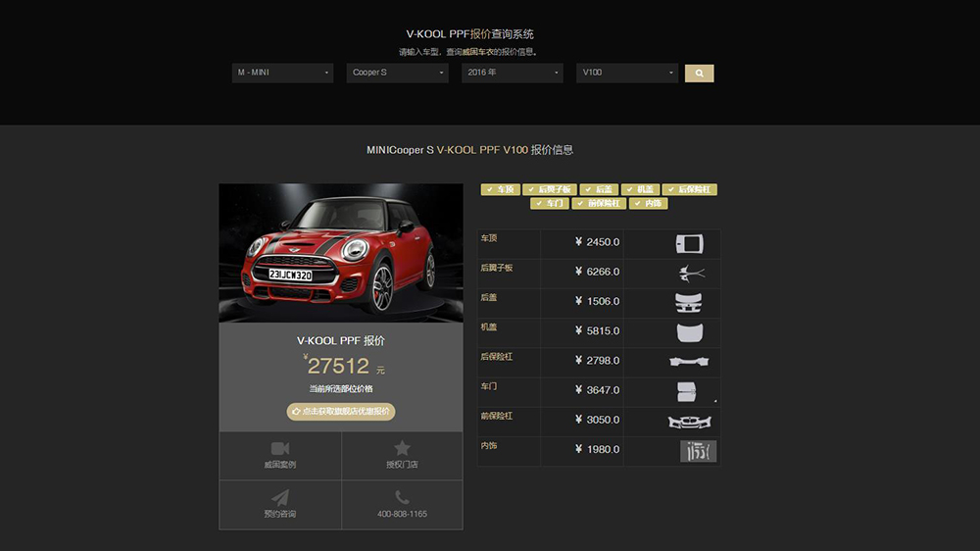Viewport: 980px width, 551px height.
Task: Uncheck the 后盖 checkbox tag
Action: [599, 189]
